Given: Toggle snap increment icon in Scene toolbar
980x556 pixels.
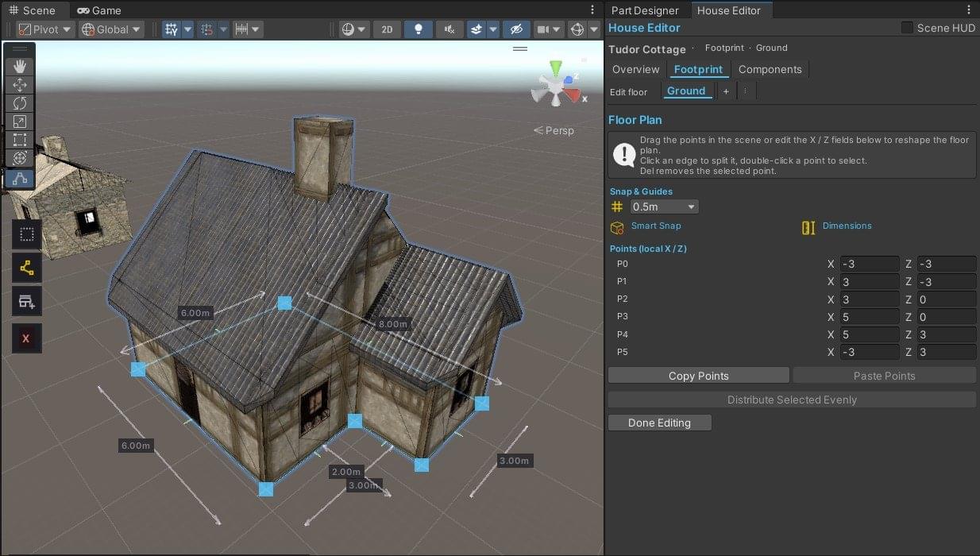Looking at the screenshot, I should tap(206, 29).
